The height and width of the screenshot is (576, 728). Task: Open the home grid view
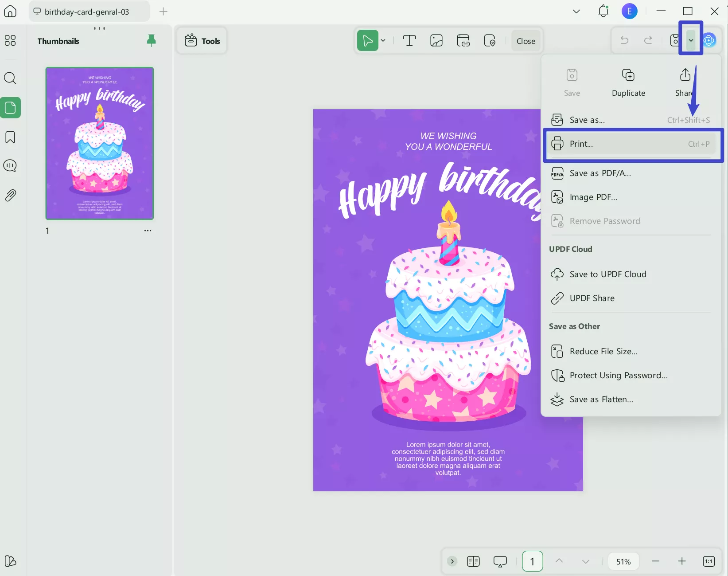10,40
